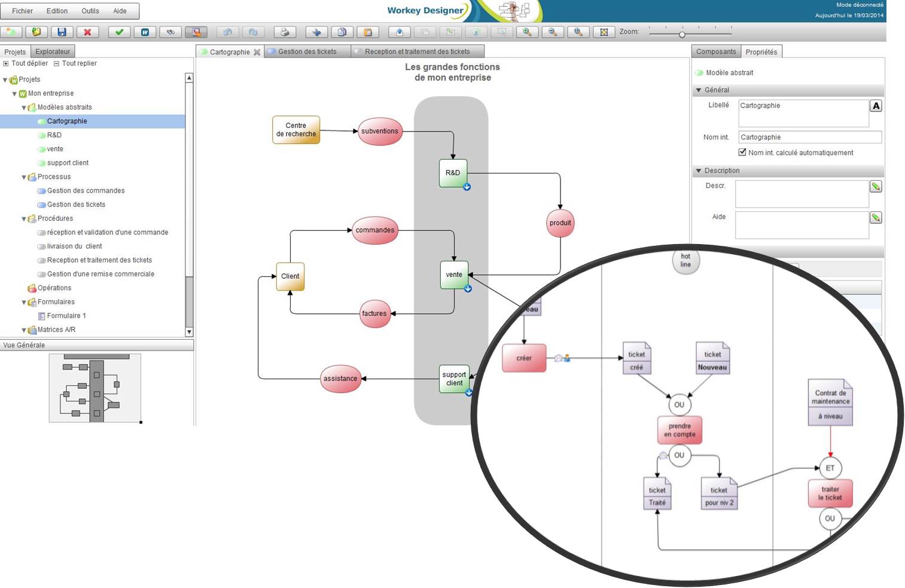Open the Edition menu

point(57,11)
